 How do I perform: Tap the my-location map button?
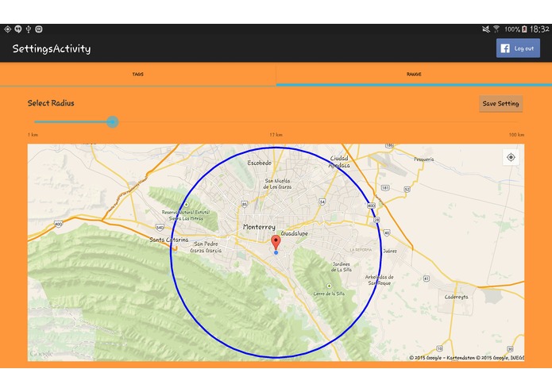point(511,157)
